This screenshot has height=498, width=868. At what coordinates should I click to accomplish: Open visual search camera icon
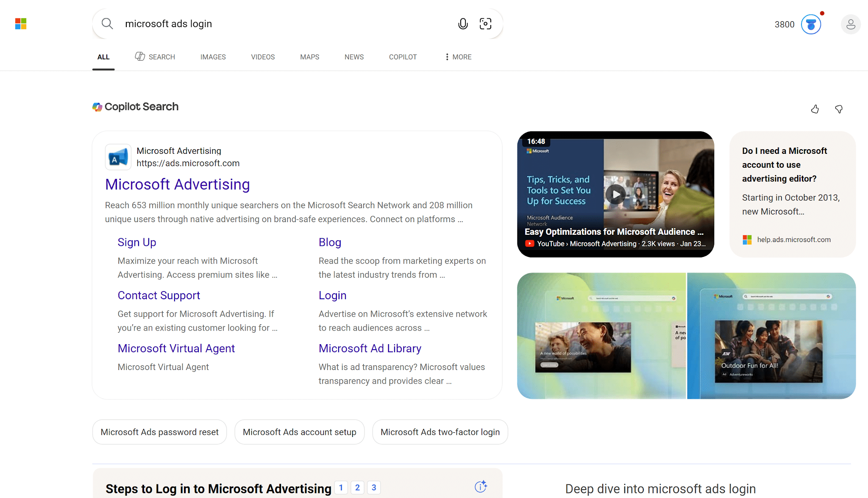(x=485, y=24)
